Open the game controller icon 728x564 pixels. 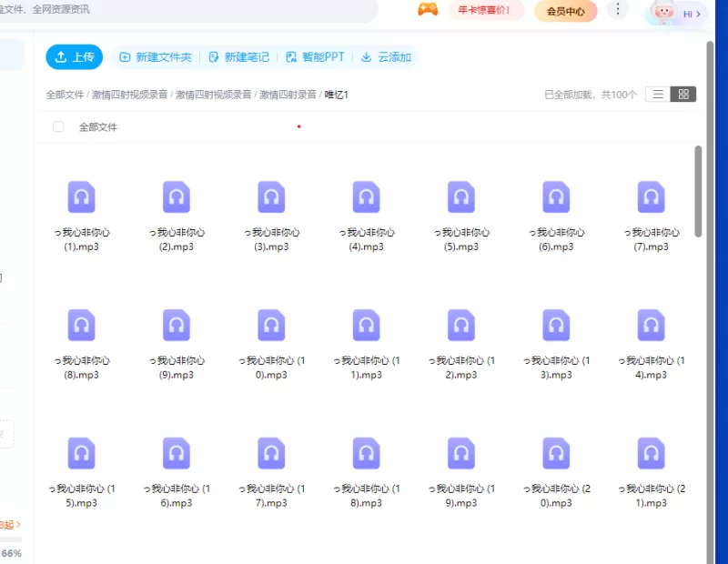(428, 9)
